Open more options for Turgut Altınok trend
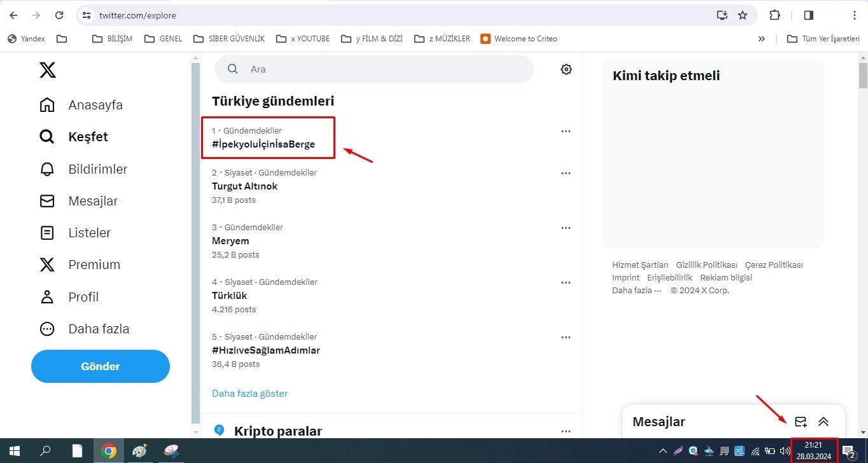Viewport: 868px width, 463px height. [x=566, y=174]
